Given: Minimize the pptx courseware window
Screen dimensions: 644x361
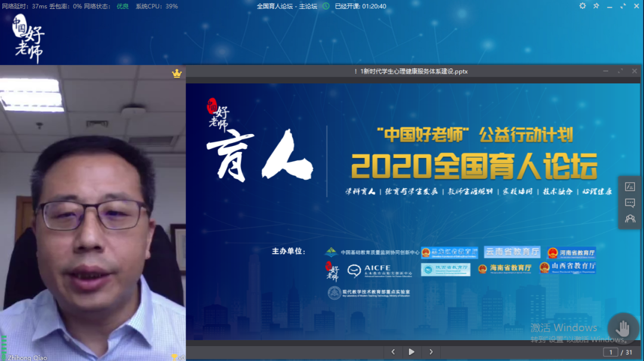Looking at the screenshot, I should (606, 71).
